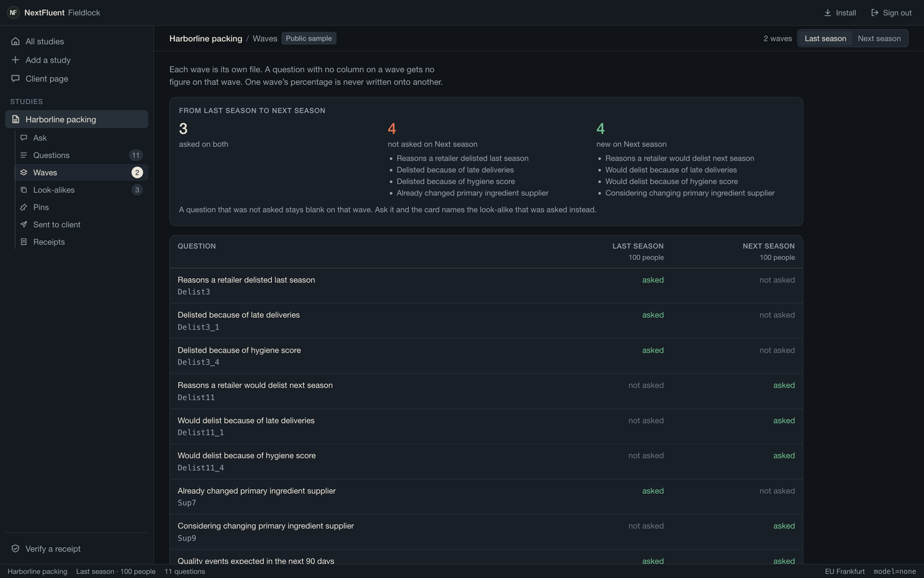
Task: Click "Considering changing primary ingredient supplier" table row title
Action: tap(266, 526)
